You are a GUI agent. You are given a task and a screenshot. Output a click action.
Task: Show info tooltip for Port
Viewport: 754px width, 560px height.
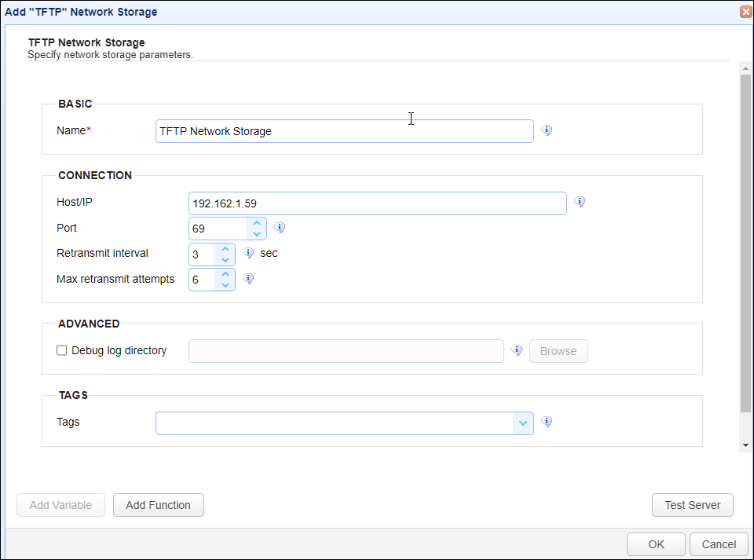280,228
